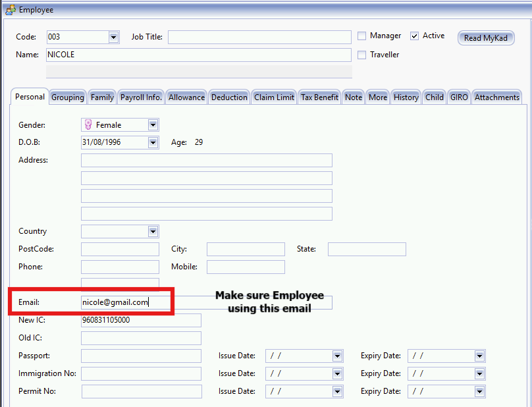Switch to the Attachments tab
This screenshot has width=532, height=407.
(496, 96)
